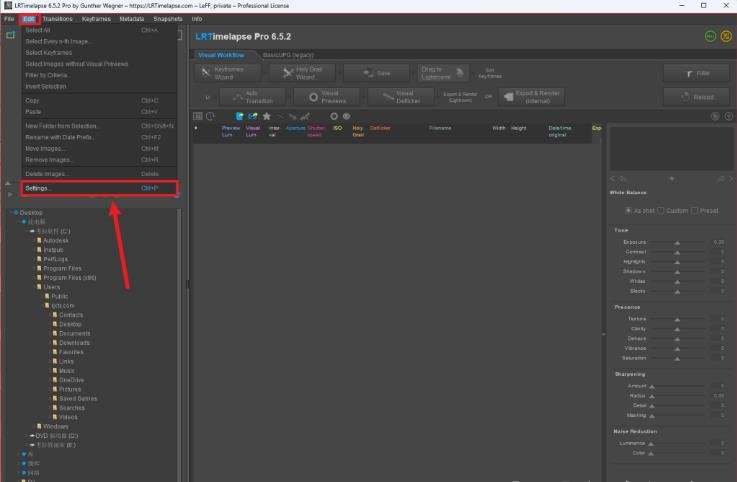The height and width of the screenshot is (482, 737).
Task: Click the Filename column header
Action: coord(440,128)
